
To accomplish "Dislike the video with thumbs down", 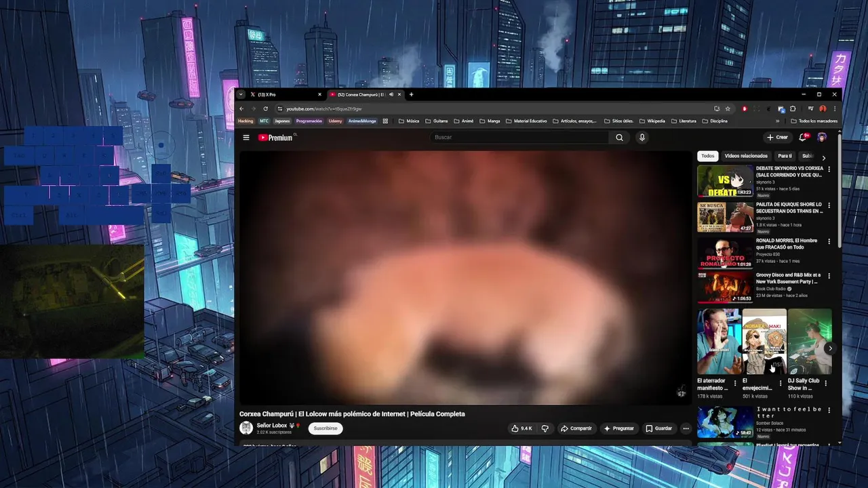I will click(545, 428).
